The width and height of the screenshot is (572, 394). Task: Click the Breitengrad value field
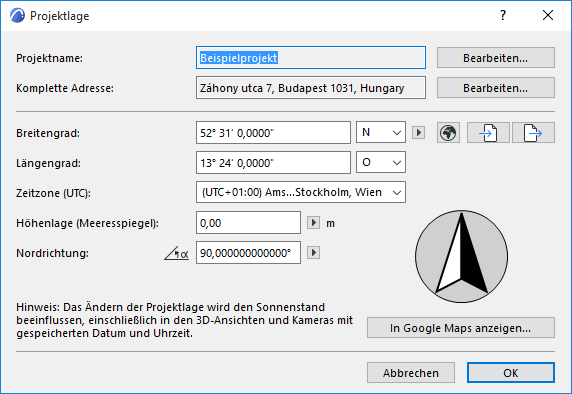[273, 132]
